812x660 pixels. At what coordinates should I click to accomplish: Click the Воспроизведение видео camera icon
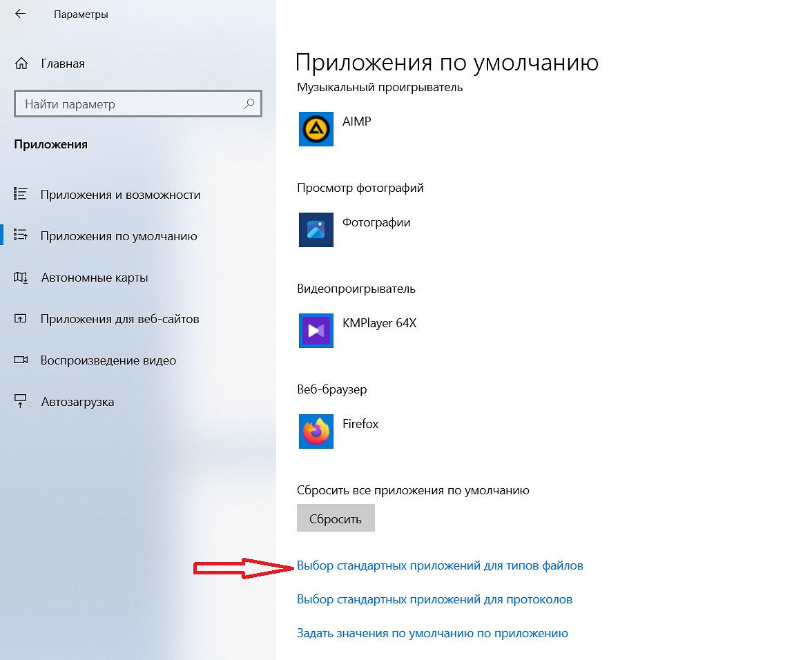[x=20, y=360]
